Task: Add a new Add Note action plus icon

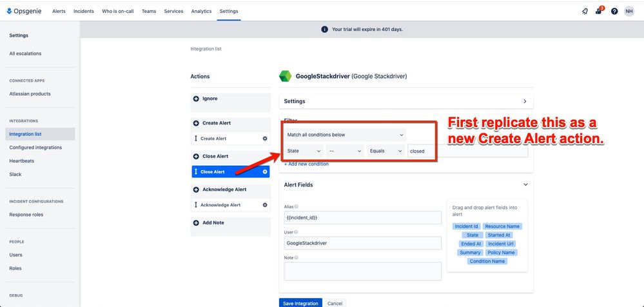Action: point(196,223)
